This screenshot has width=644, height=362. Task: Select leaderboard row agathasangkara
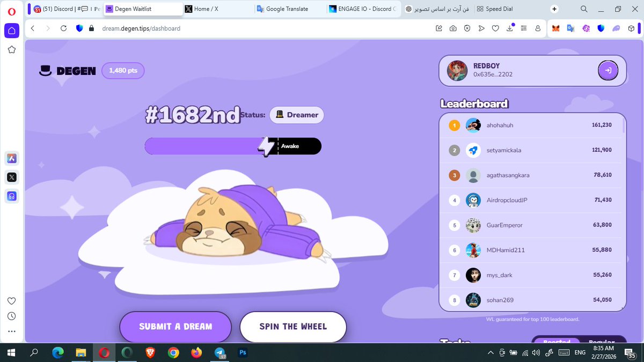tap(531, 175)
